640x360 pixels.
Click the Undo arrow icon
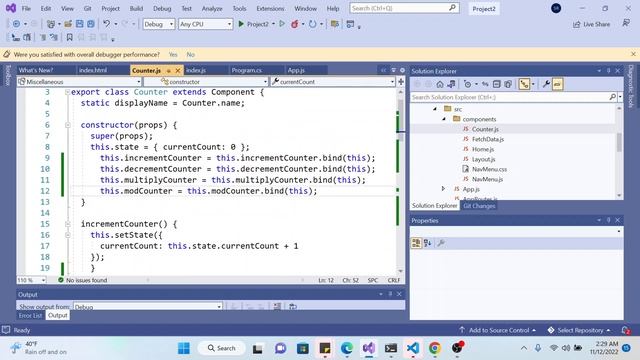point(106,24)
